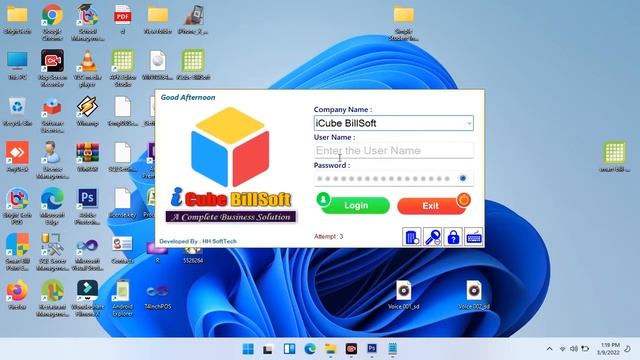Expand the hidden system tray icons
The height and width of the screenshot is (360, 640).
[549, 349]
